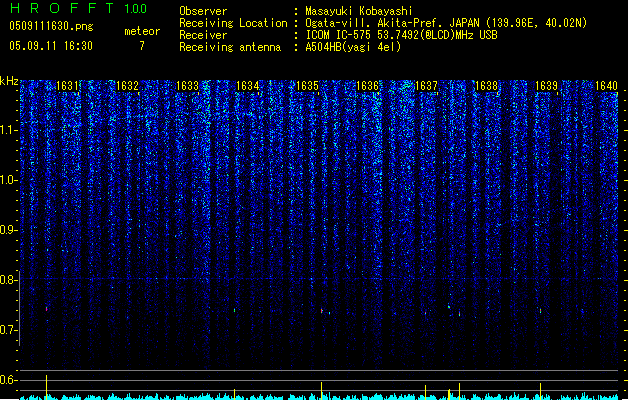Click the meteor count value 7
629x400 pixels.
point(142,46)
